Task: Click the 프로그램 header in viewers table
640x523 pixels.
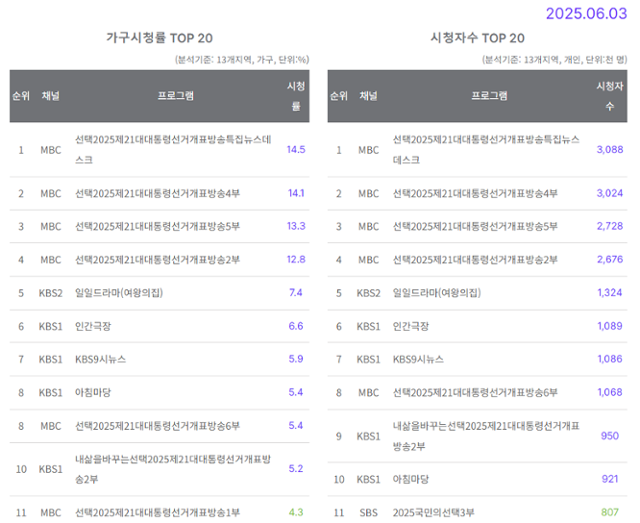Action: [489, 96]
